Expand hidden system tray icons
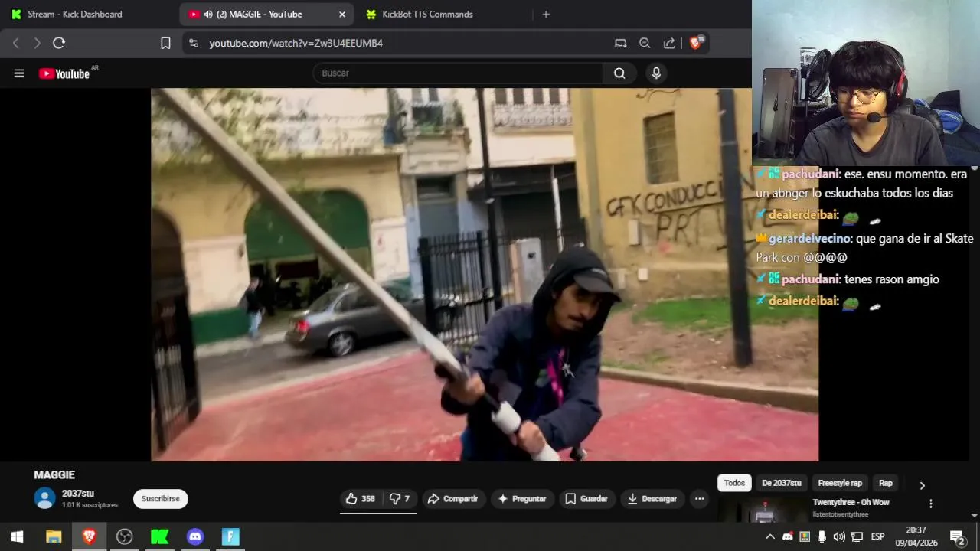The image size is (980, 551). (x=770, y=537)
